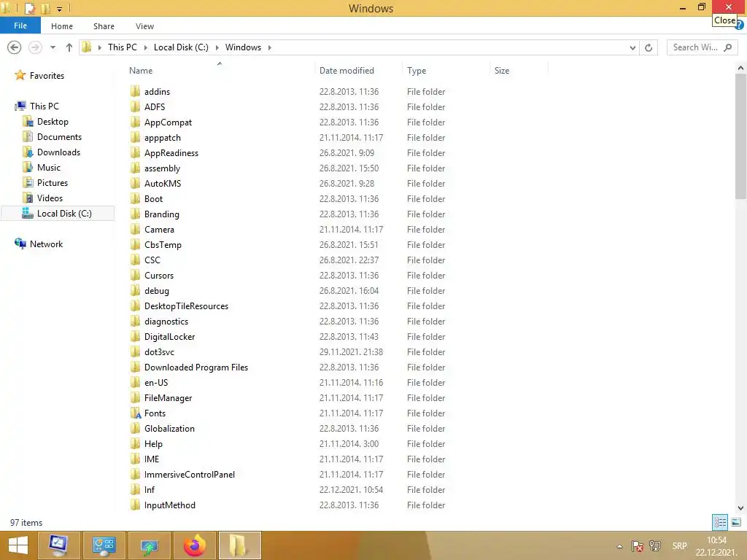The width and height of the screenshot is (747, 560).
Task: Open the Windows Start button
Action: (x=18, y=545)
